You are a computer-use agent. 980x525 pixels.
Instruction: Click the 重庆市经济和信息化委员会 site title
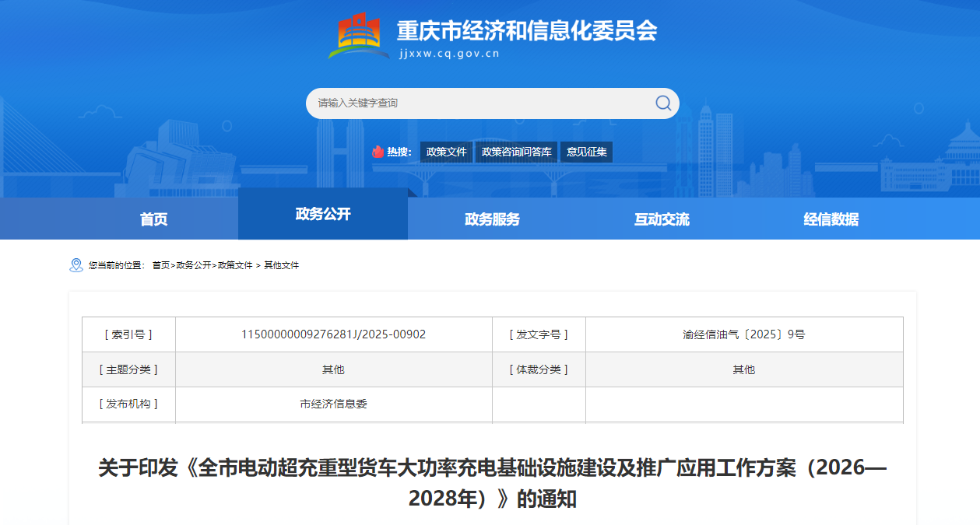pos(527,30)
